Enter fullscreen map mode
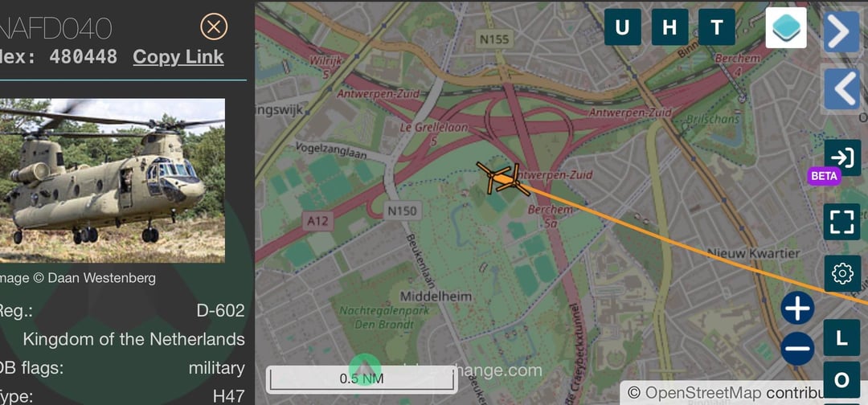This screenshot has width=868, height=405. tap(842, 222)
